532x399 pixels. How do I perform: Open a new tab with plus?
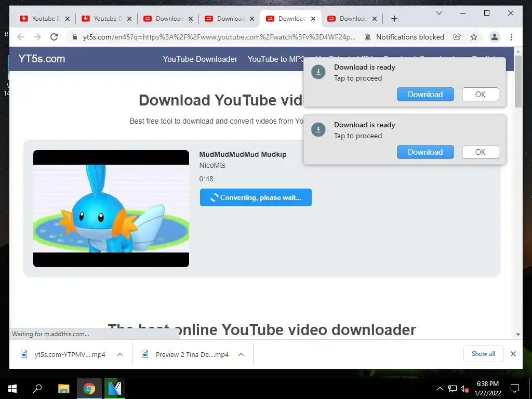(394, 19)
